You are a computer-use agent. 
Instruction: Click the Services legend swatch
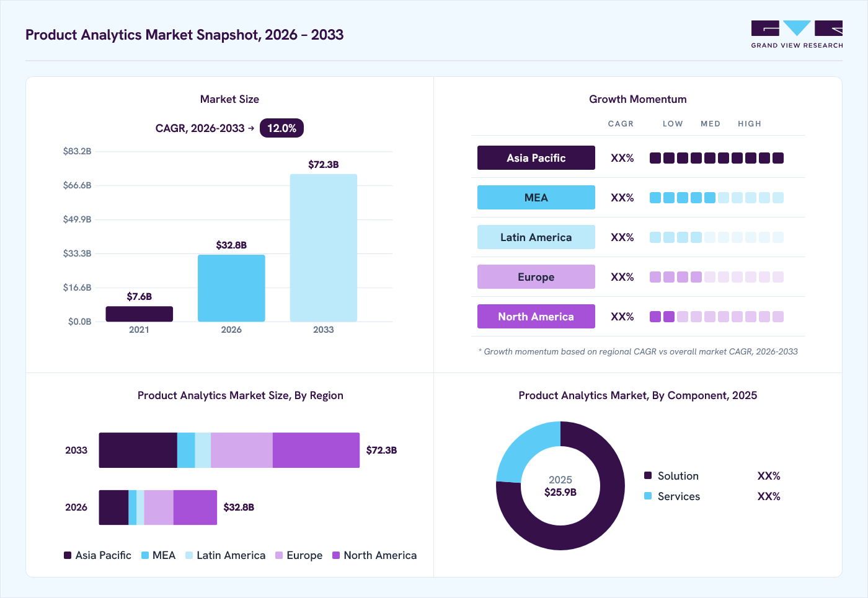coord(648,496)
